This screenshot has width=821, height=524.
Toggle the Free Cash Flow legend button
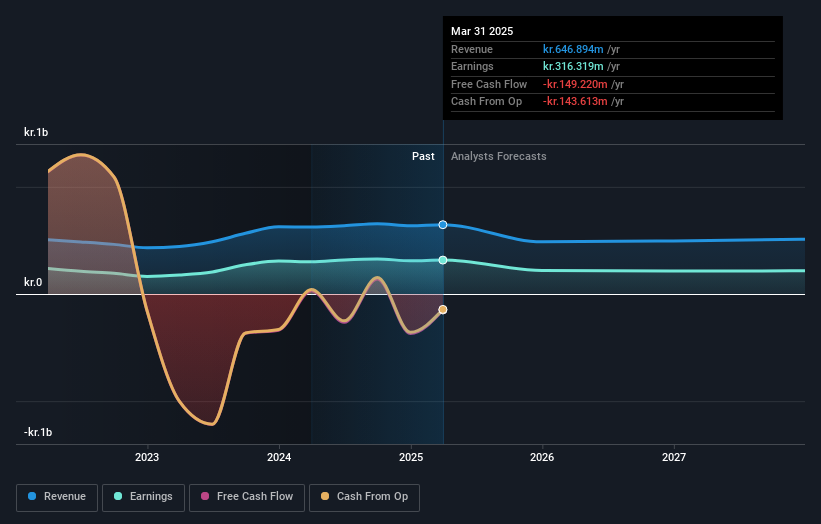tap(247, 497)
